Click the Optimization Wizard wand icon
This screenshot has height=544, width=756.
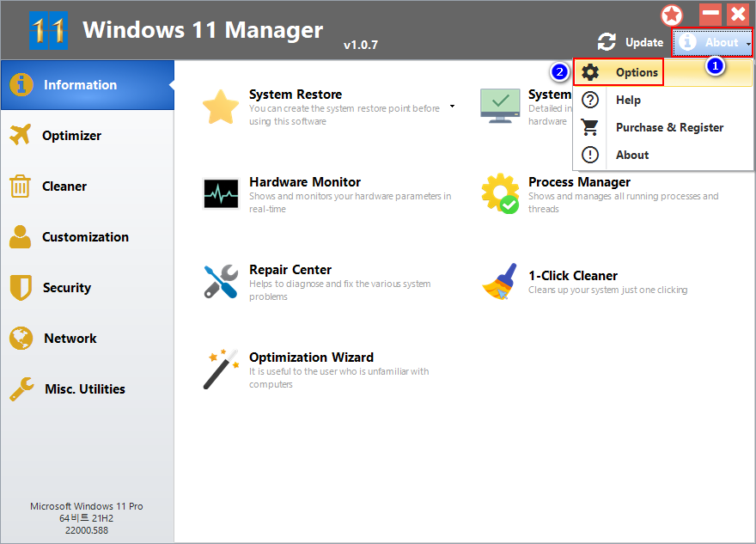221,370
